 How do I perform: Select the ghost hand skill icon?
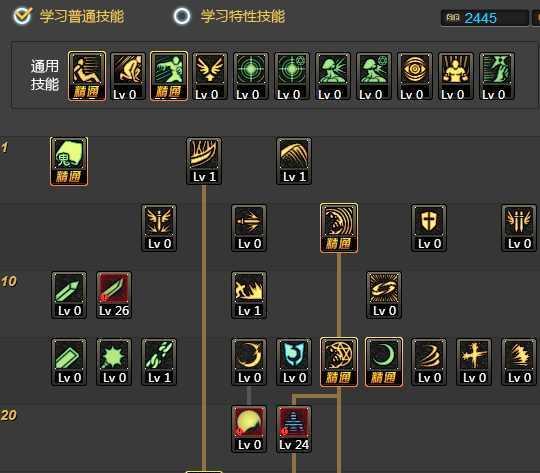point(69,162)
